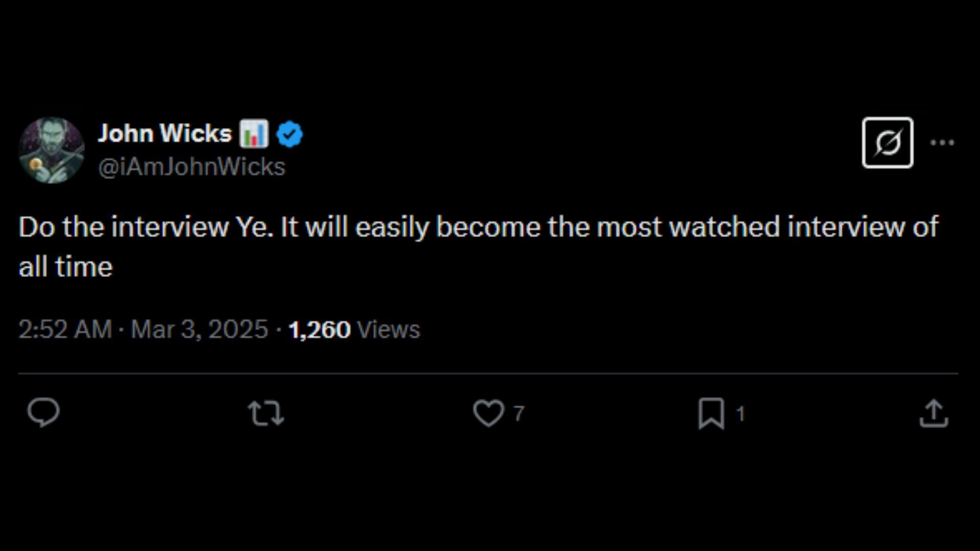Open the three-dot more options menu

(x=942, y=143)
